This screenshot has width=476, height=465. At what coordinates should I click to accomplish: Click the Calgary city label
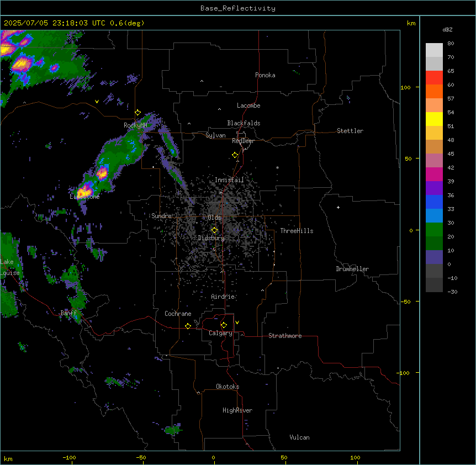coord(220,333)
